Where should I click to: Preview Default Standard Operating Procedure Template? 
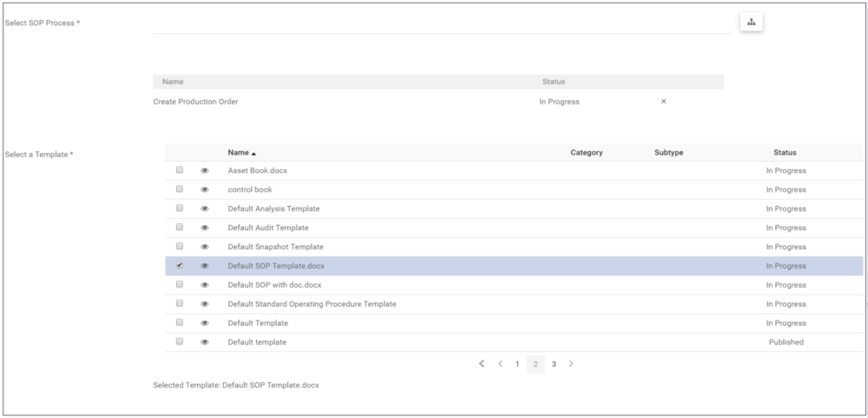(205, 304)
